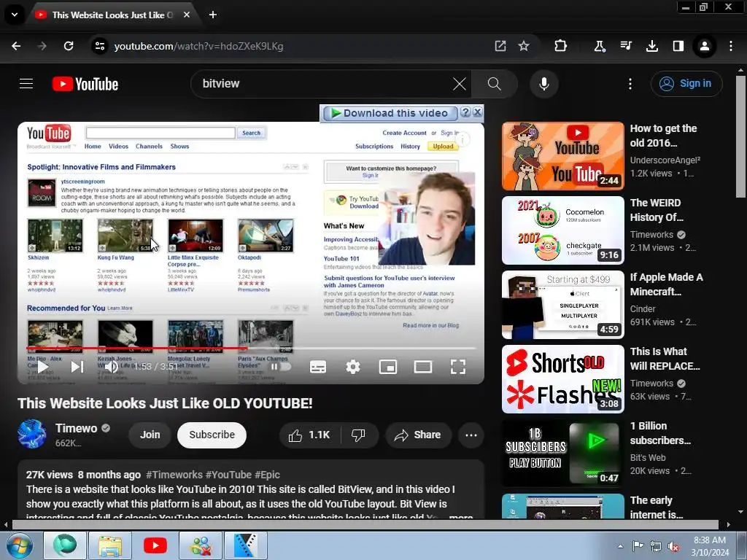Mute the video volume

pos(112,367)
